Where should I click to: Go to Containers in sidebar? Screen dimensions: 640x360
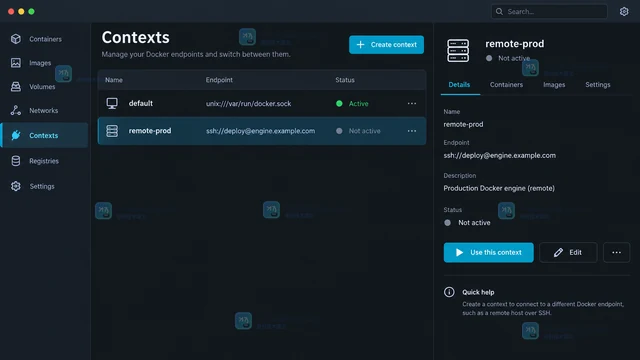[x=45, y=39]
